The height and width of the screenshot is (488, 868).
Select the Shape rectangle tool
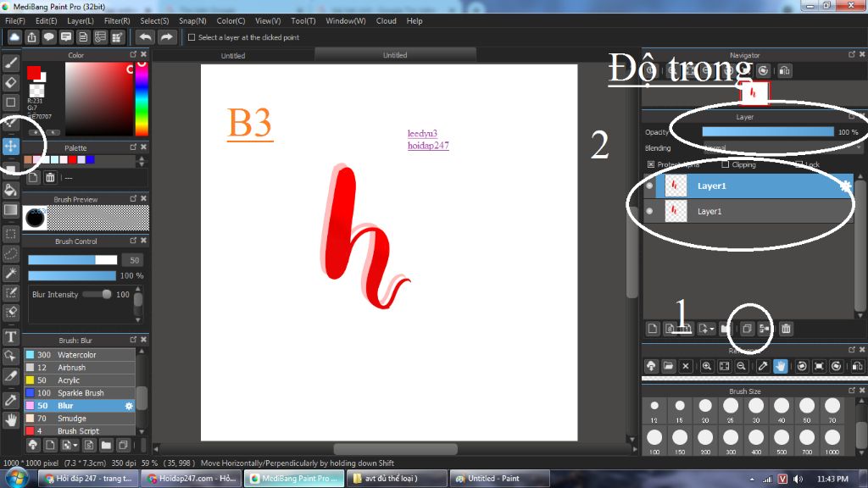pyautogui.click(x=10, y=103)
